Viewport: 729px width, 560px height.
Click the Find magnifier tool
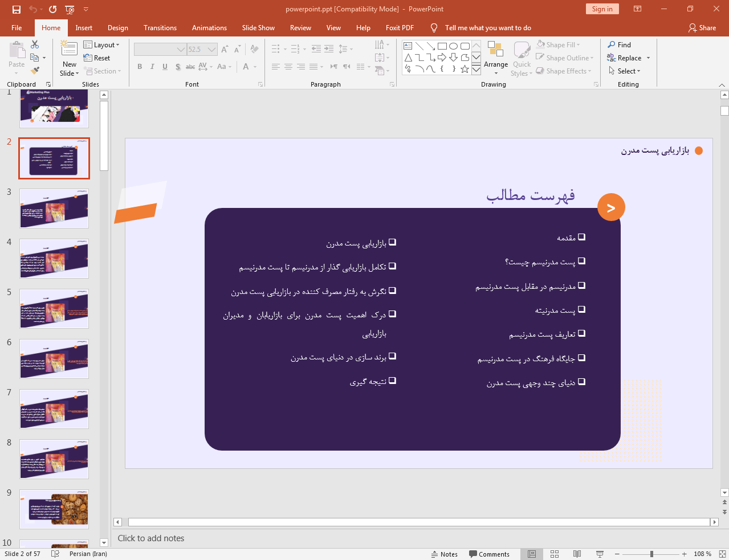tap(619, 45)
